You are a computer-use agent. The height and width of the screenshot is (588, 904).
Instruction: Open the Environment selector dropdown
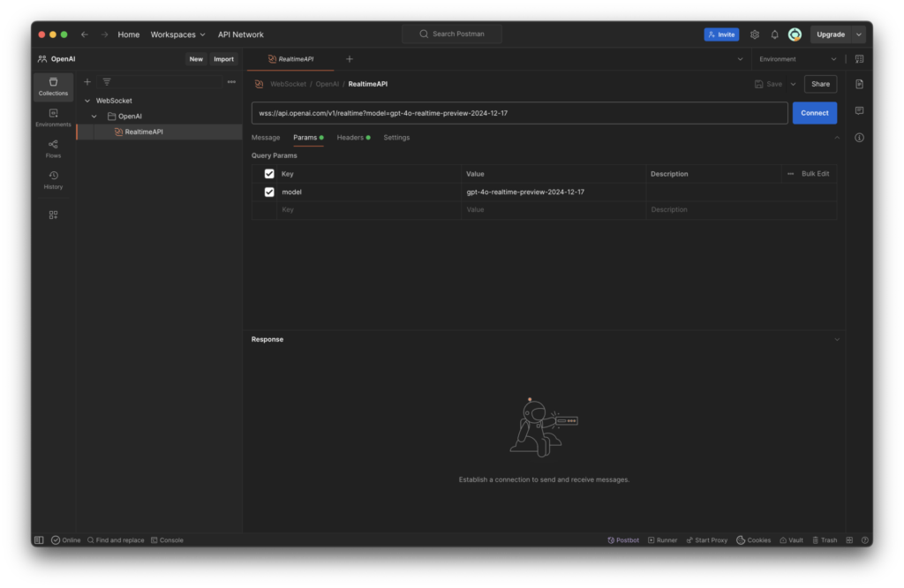pos(798,59)
